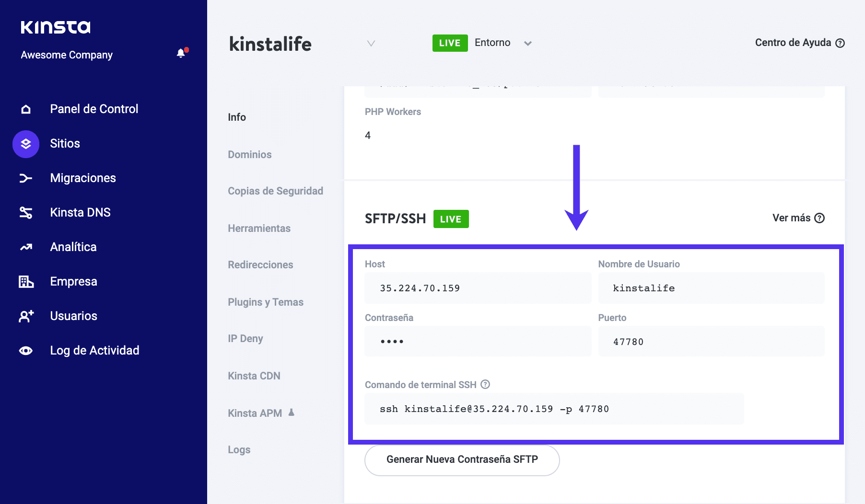Open the Ver más help link

coord(798,218)
